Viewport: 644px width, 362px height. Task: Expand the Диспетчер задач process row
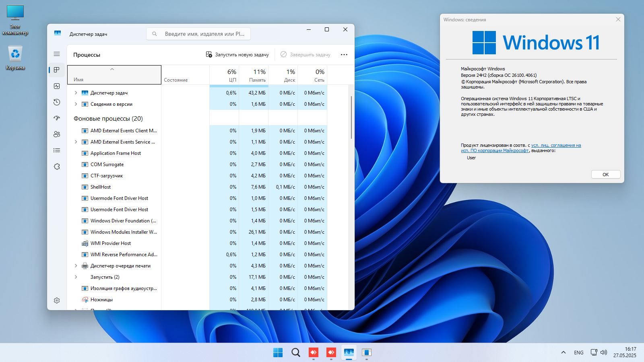(x=76, y=93)
